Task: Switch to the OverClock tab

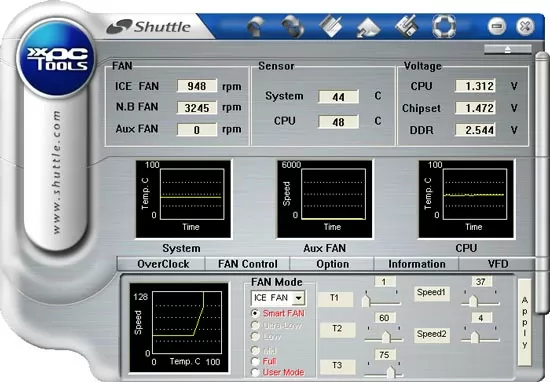Action: click(163, 264)
